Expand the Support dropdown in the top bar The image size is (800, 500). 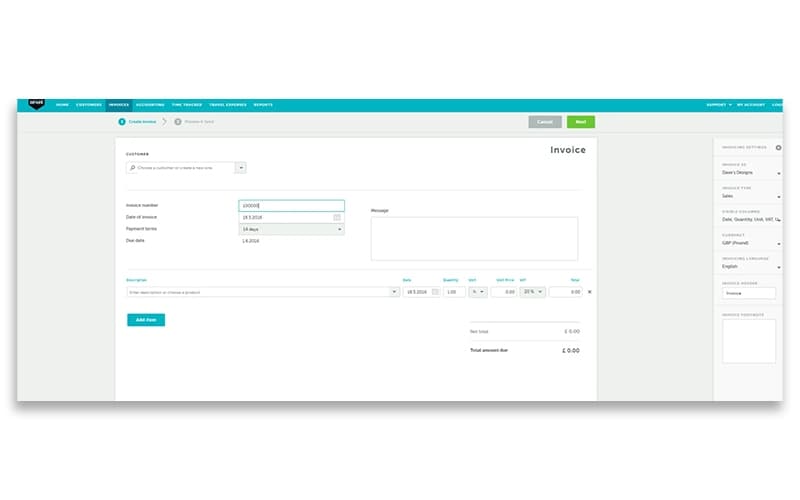pos(719,105)
